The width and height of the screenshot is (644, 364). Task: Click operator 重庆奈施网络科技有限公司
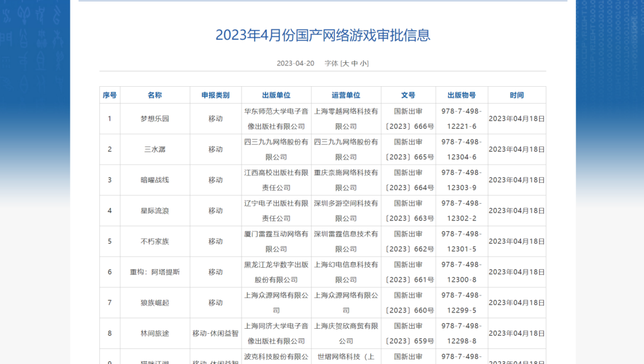click(x=347, y=180)
